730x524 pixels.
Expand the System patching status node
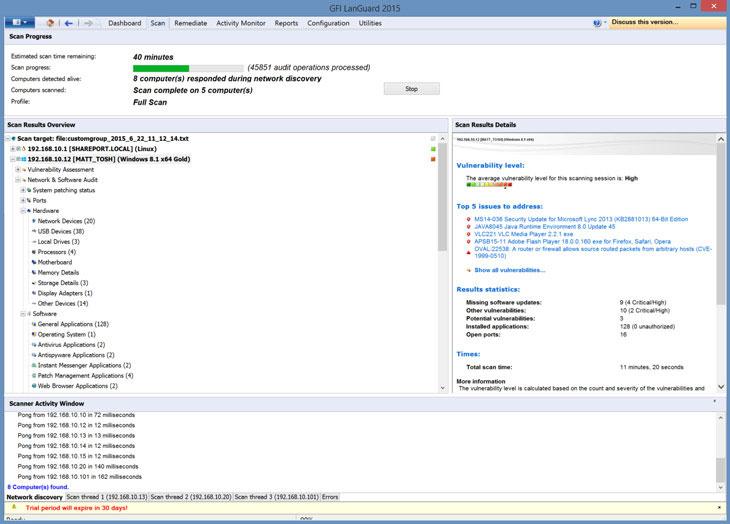[23, 190]
